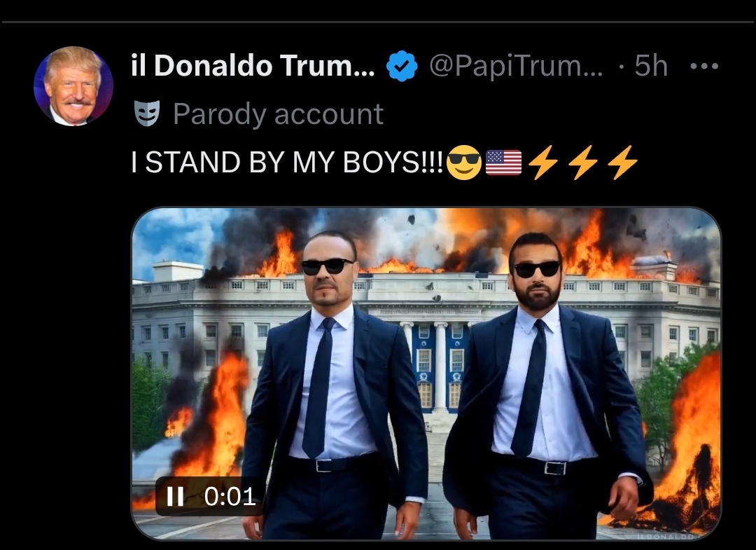756x550 pixels.
Task: Click the parody mask icon
Action: point(146,114)
